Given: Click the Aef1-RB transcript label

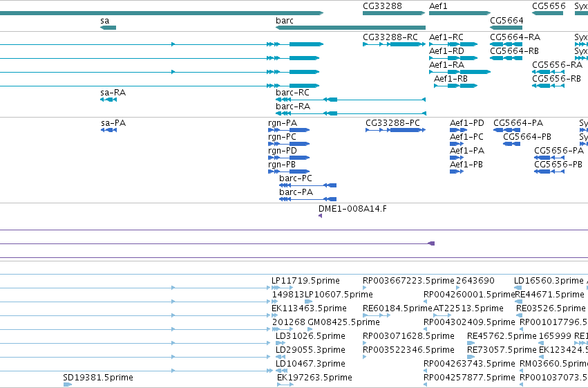Looking at the screenshot, I should (451, 79).
